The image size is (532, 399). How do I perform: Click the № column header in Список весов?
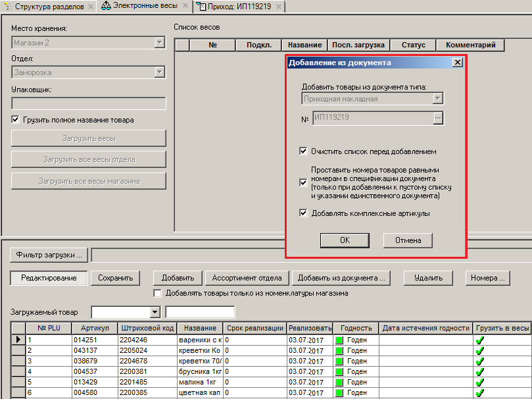[212, 45]
